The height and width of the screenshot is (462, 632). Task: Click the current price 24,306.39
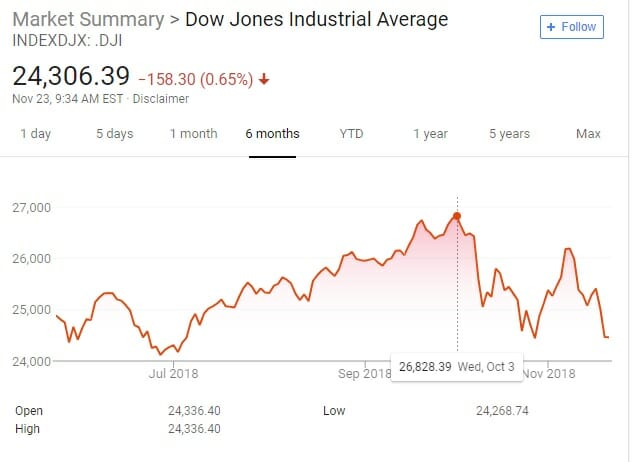70,75
